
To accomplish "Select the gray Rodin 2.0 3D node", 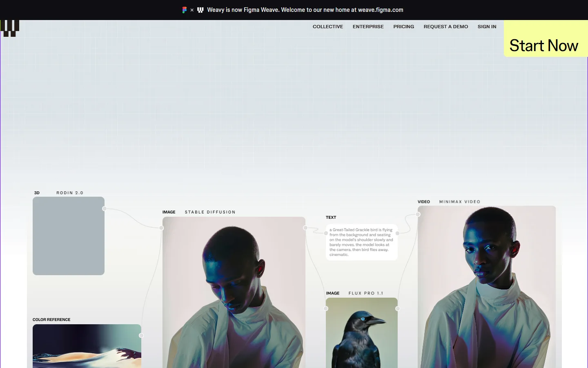I will pyautogui.click(x=69, y=236).
